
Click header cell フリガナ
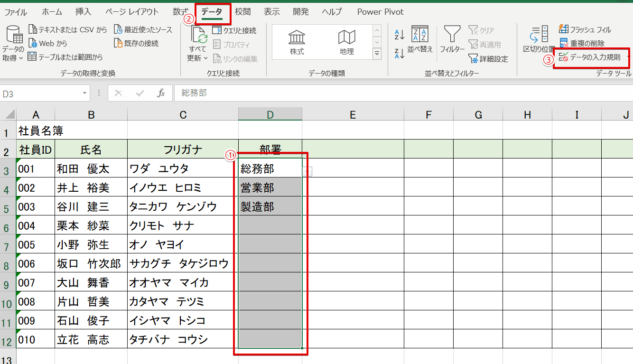click(183, 149)
